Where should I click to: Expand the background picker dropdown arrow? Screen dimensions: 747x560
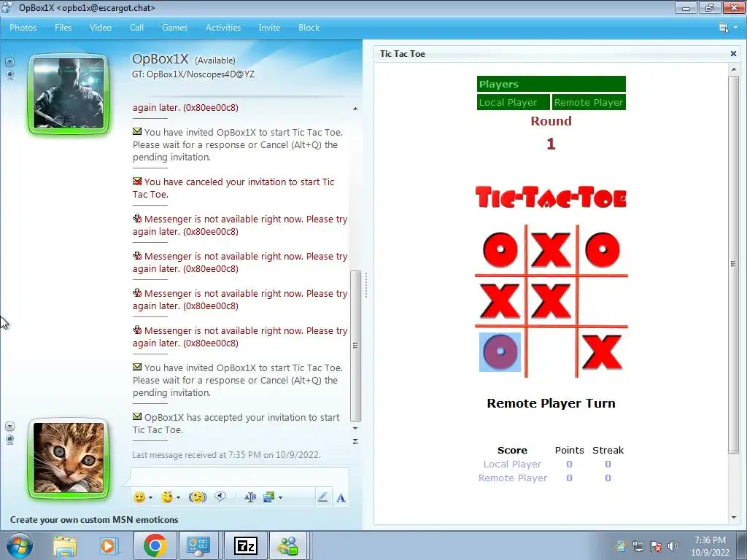click(x=280, y=498)
